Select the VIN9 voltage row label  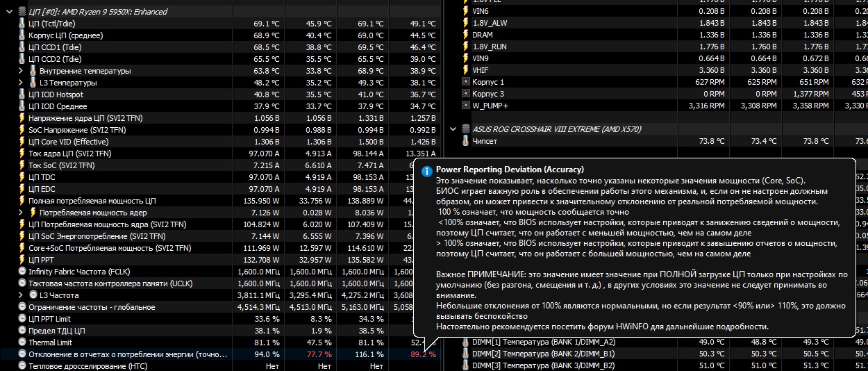481,58
